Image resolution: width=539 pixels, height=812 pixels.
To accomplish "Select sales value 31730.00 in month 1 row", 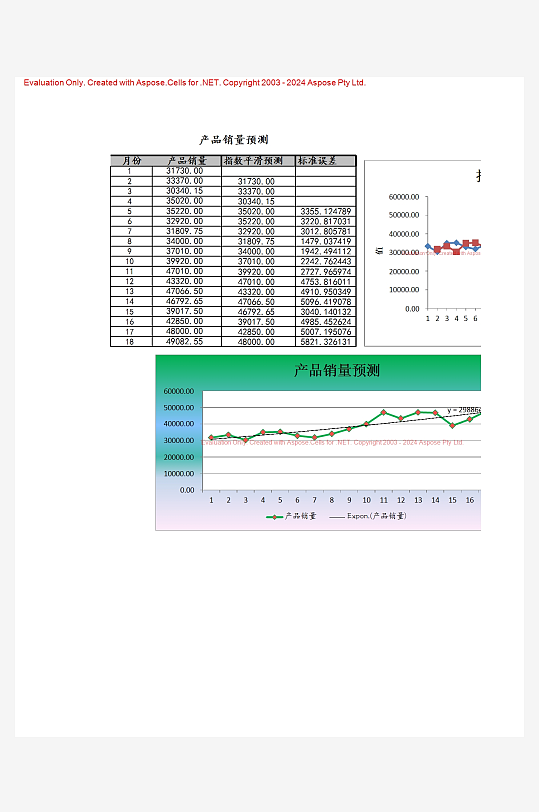I will [x=185, y=170].
